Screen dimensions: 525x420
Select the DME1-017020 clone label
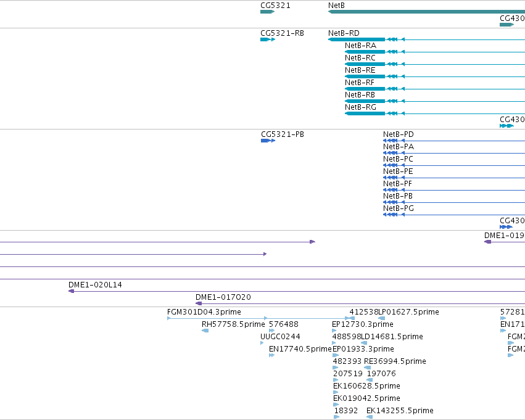[223, 297]
